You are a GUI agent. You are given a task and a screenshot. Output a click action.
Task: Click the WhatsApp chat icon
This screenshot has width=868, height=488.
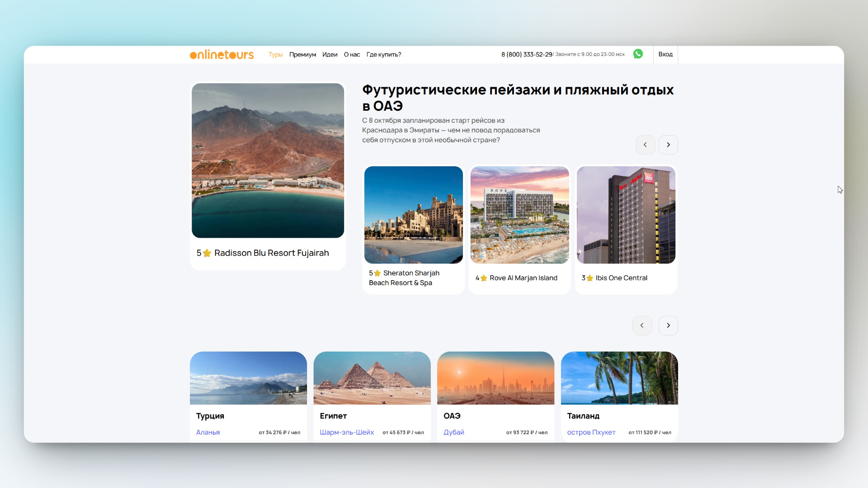[638, 54]
